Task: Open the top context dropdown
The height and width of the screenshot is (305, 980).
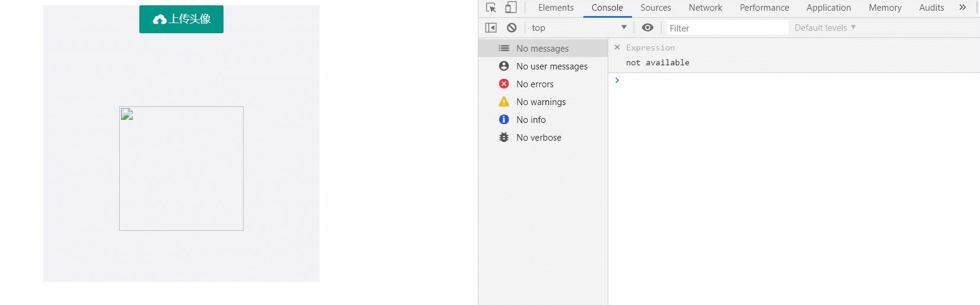Action: [579, 28]
